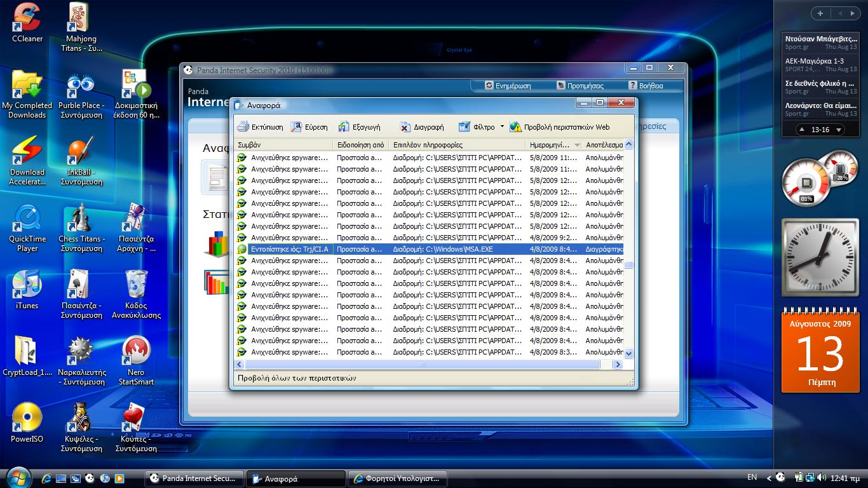The width and height of the screenshot is (868, 488).
Task: Click the Εκτύπωση print toolbar icon
Action: 243,127
